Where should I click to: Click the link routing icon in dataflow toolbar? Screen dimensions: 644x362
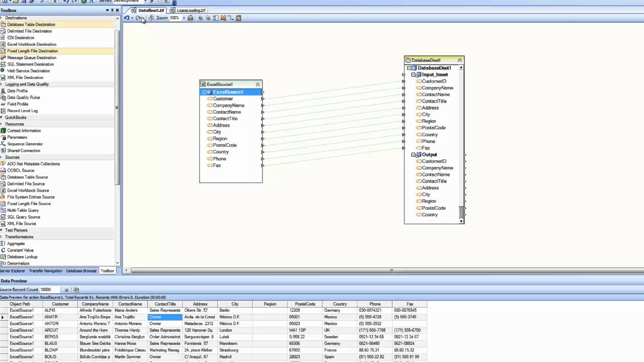[x=230, y=18]
